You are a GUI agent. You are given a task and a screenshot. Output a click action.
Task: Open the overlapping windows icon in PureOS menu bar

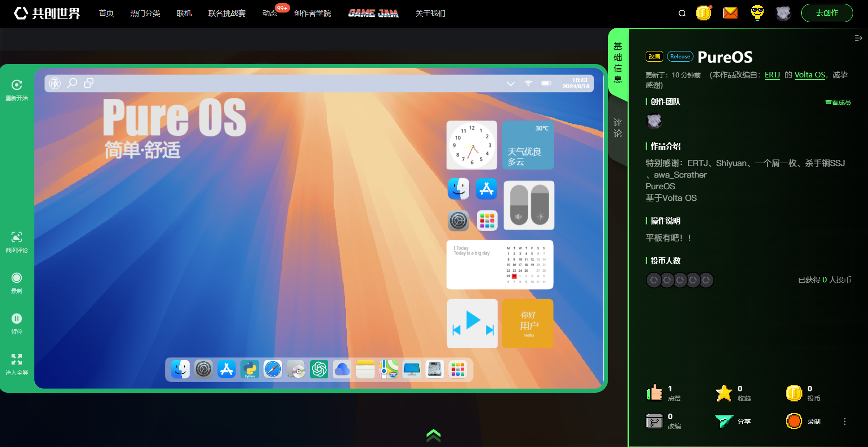tap(89, 83)
